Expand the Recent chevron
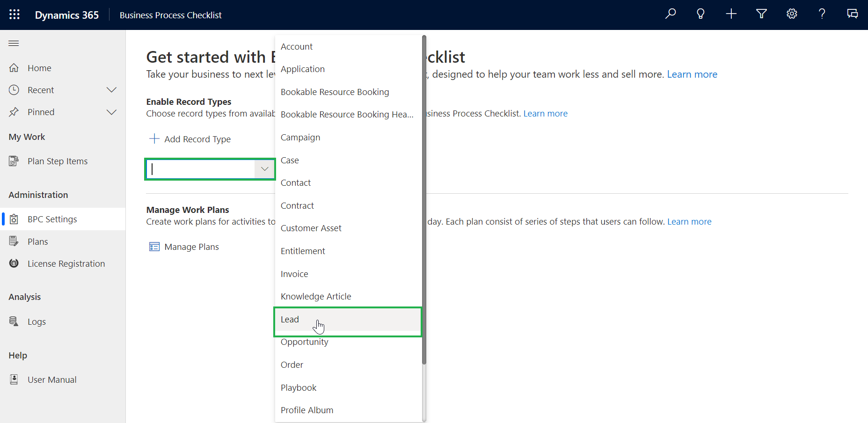The height and width of the screenshot is (423, 868). pos(111,90)
